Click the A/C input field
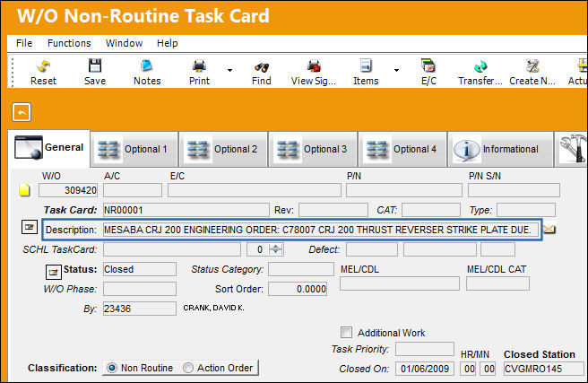 tap(133, 190)
